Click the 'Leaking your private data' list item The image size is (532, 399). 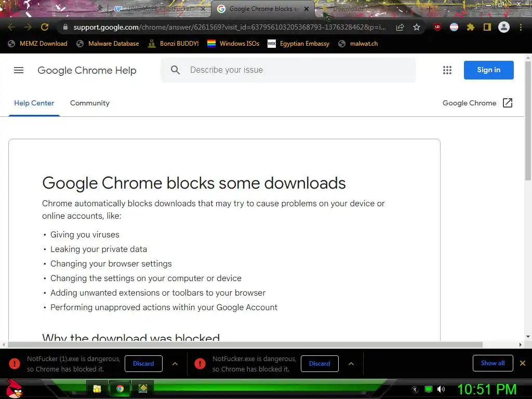tap(99, 249)
